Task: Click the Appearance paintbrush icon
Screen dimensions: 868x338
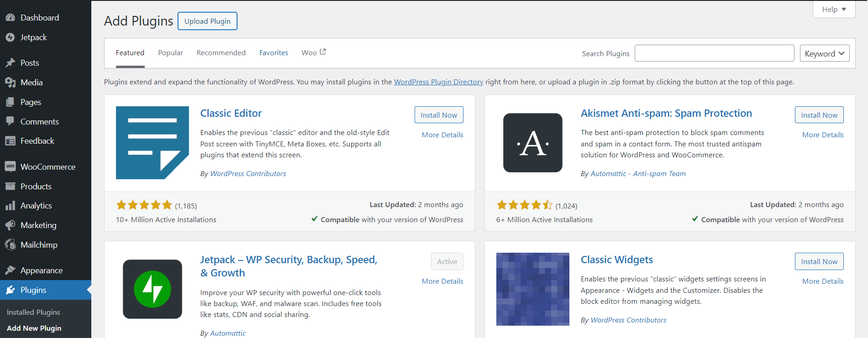Action: (10, 270)
